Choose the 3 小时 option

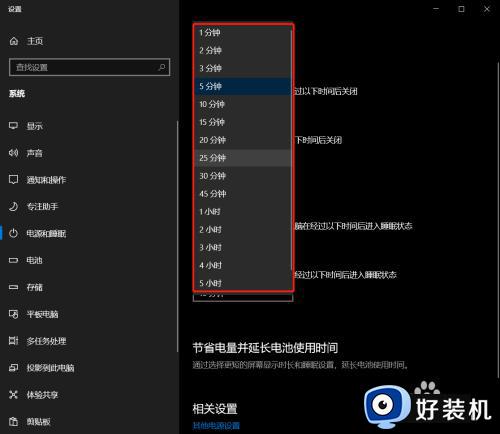pos(242,248)
